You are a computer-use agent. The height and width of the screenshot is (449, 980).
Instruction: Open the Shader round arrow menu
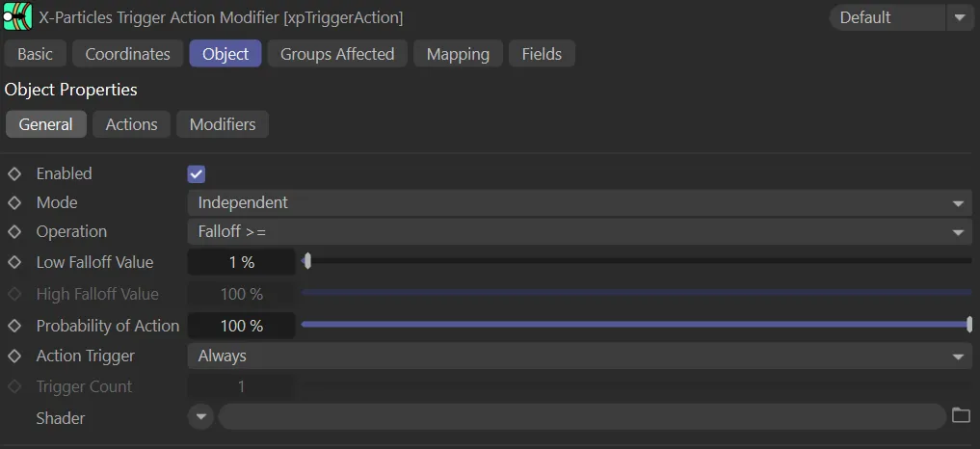[200, 416]
